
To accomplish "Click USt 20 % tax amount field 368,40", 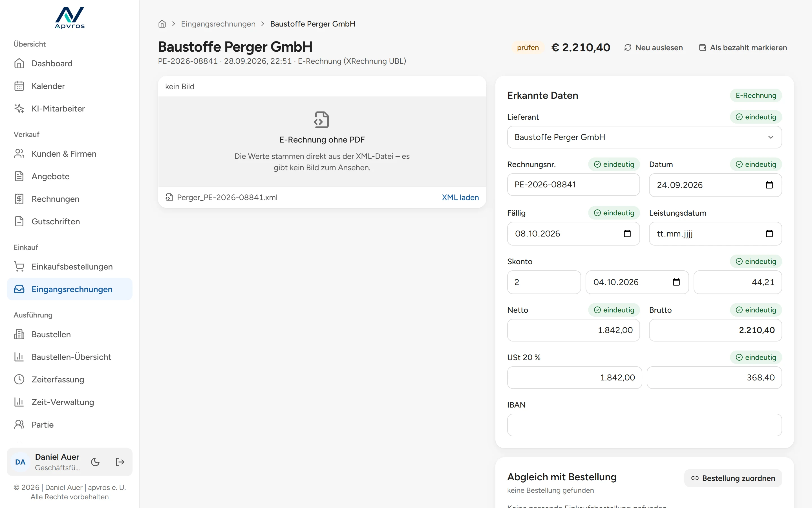I will [x=714, y=378].
